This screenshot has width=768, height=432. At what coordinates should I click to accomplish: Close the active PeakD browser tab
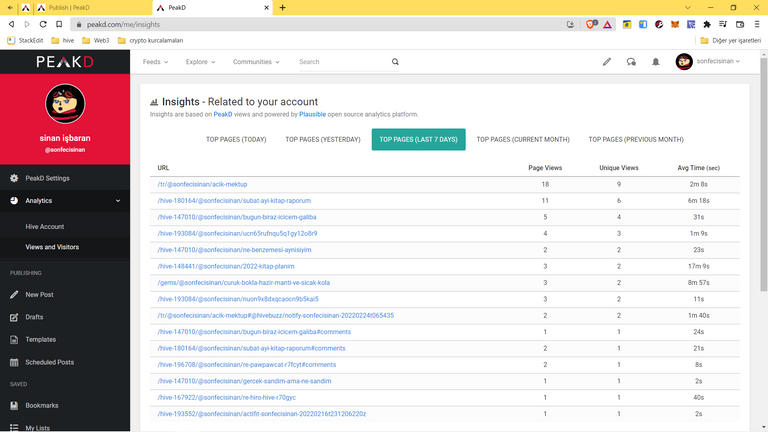[x=266, y=7]
